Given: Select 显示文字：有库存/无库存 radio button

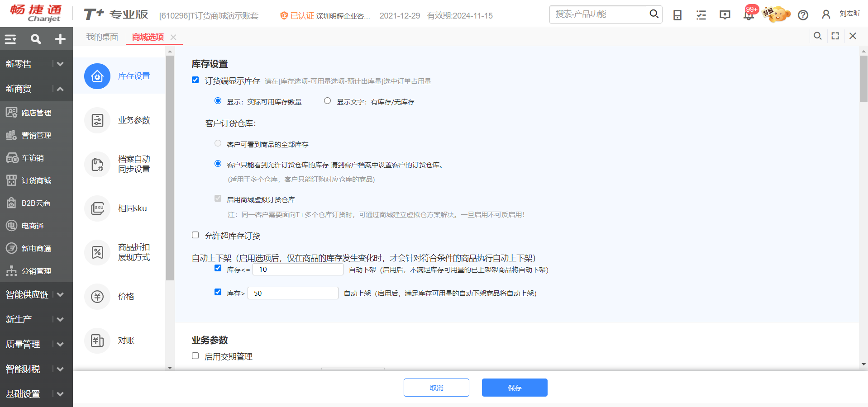Looking at the screenshot, I should [328, 101].
